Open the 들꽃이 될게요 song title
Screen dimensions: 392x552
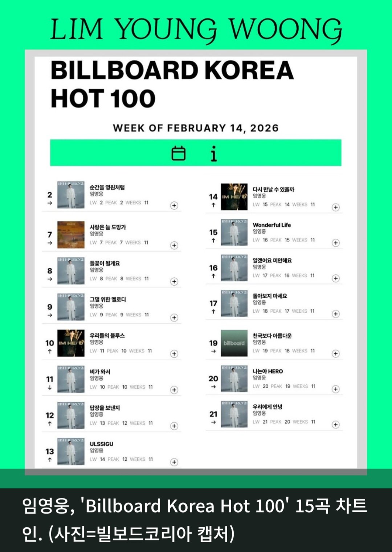105,263
